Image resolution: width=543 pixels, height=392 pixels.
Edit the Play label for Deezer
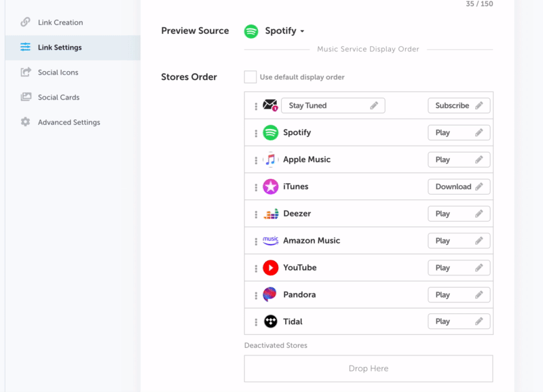[x=459, y=214]
